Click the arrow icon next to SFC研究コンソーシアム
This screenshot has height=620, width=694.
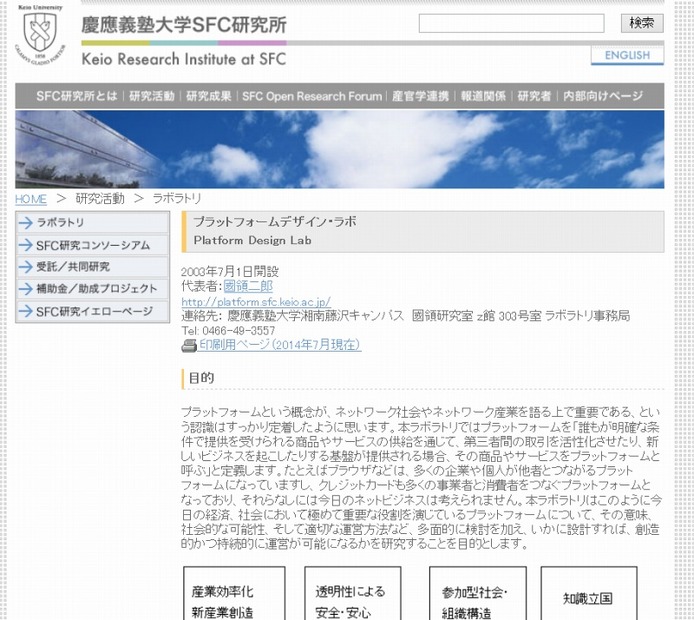click(26, 245)
